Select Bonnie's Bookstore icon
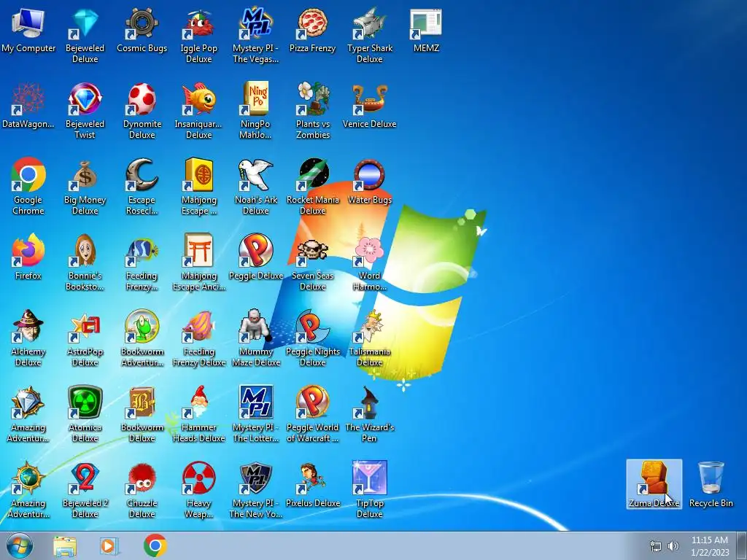 [85, 251]
